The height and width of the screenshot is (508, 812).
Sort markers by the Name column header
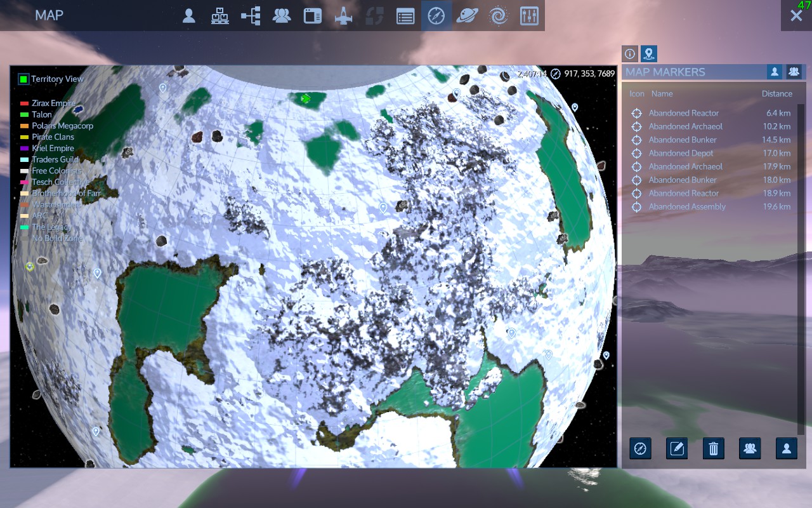coord(662,93)
